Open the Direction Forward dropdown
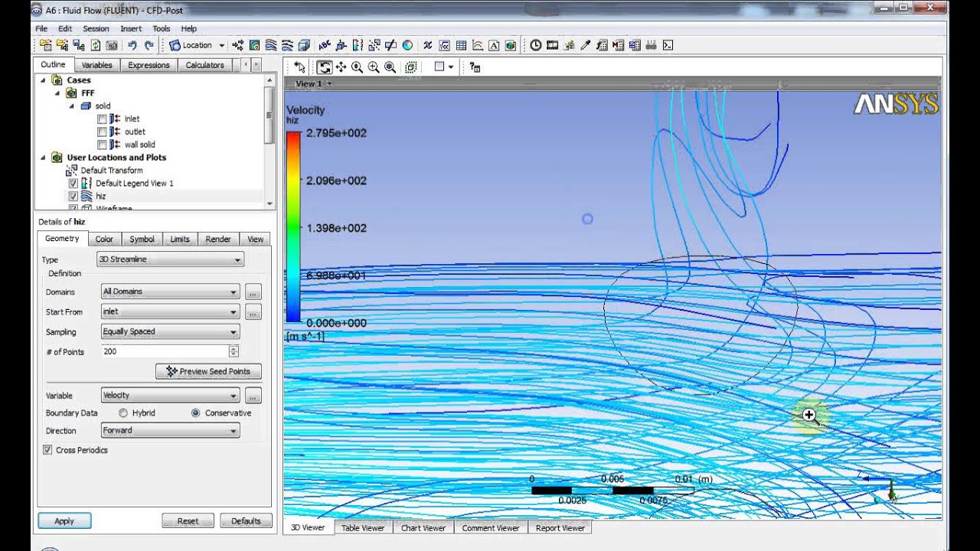Viewport: 980px width, 551px height. pos(170,430)
